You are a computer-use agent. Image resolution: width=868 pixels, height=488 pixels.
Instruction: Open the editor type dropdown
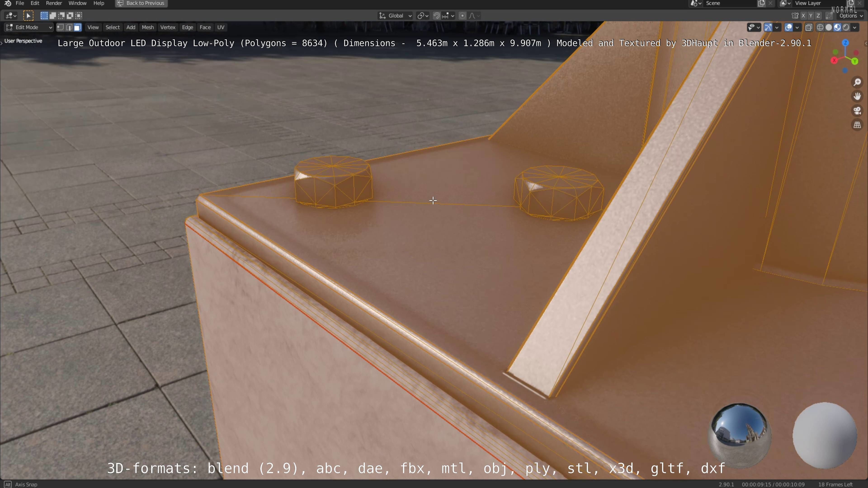[x=11, y=16]
